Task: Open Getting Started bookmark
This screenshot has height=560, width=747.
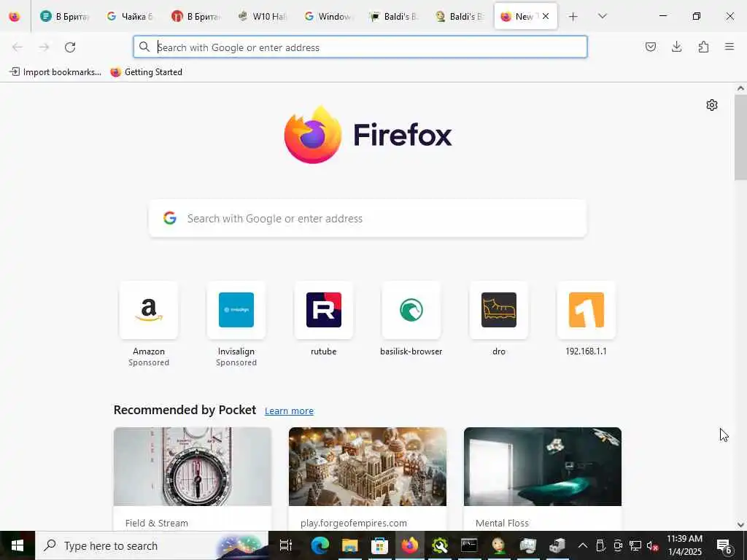Action: [x=146, y=72]
